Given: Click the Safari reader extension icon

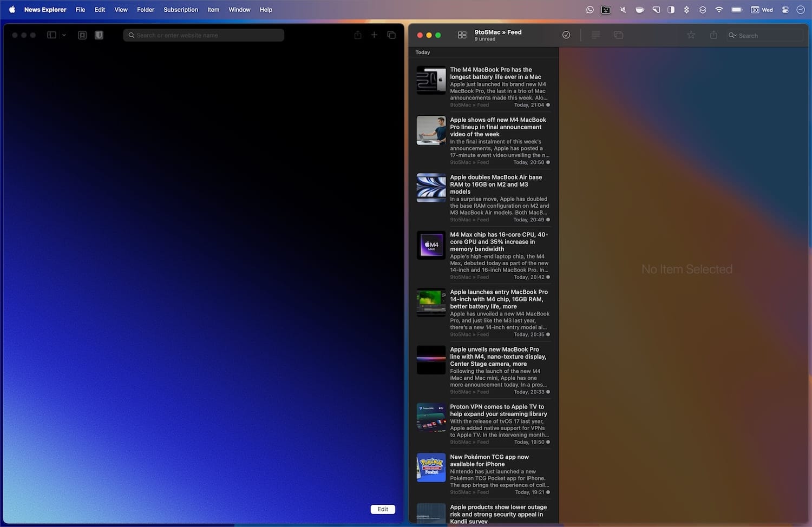Looking at the screenshot, I should click(82, 35).
